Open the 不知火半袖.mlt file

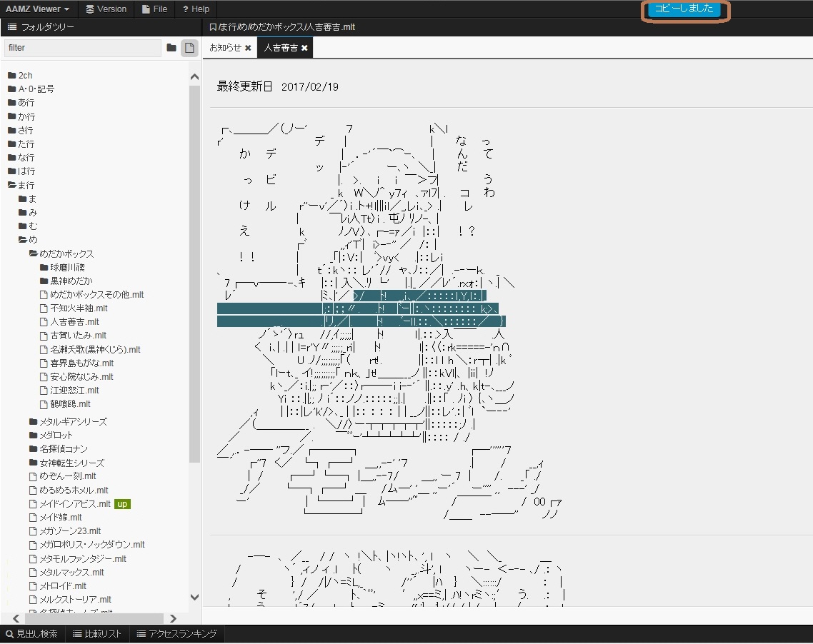(x=79, y=308)
